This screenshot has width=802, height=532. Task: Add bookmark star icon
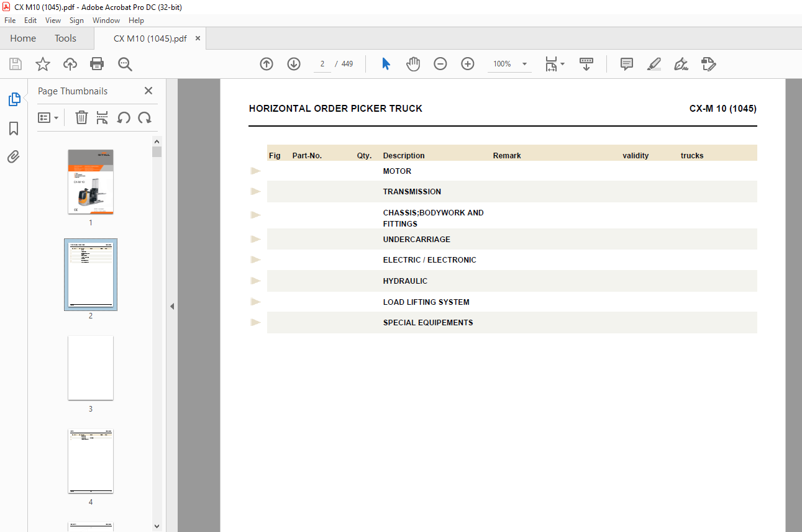click(42, 64)
